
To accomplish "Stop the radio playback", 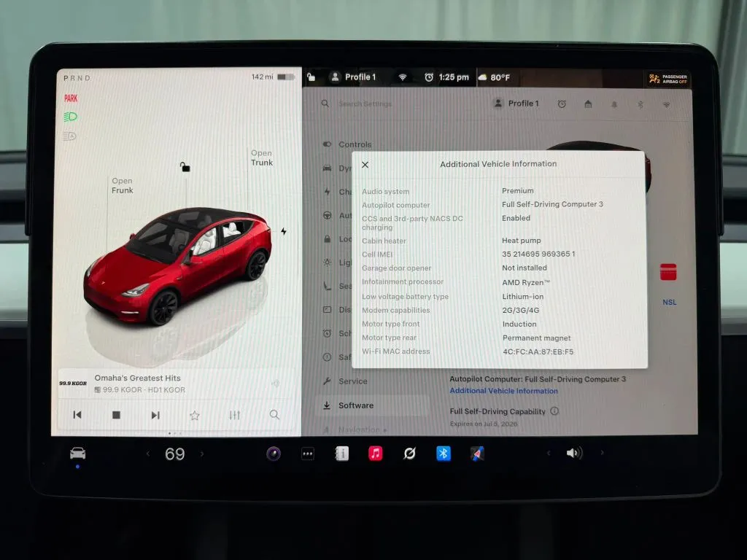I will (x=116, y=415).
